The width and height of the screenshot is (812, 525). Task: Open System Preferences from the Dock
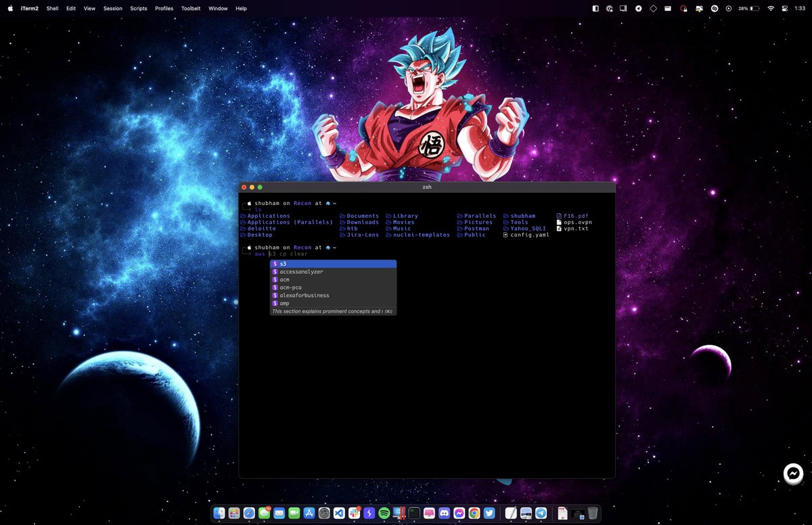pos(324,513)
